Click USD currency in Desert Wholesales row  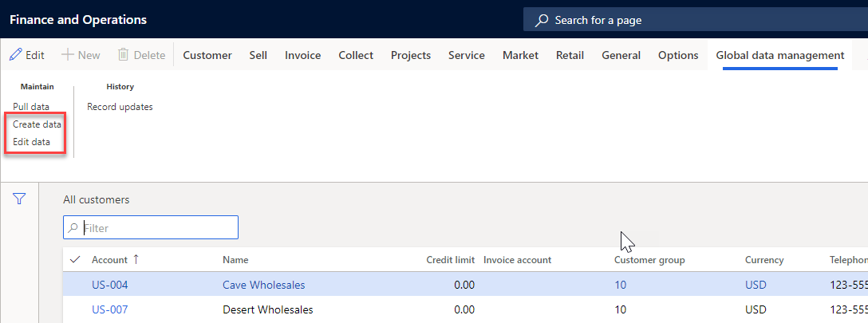tap(756, 309)
